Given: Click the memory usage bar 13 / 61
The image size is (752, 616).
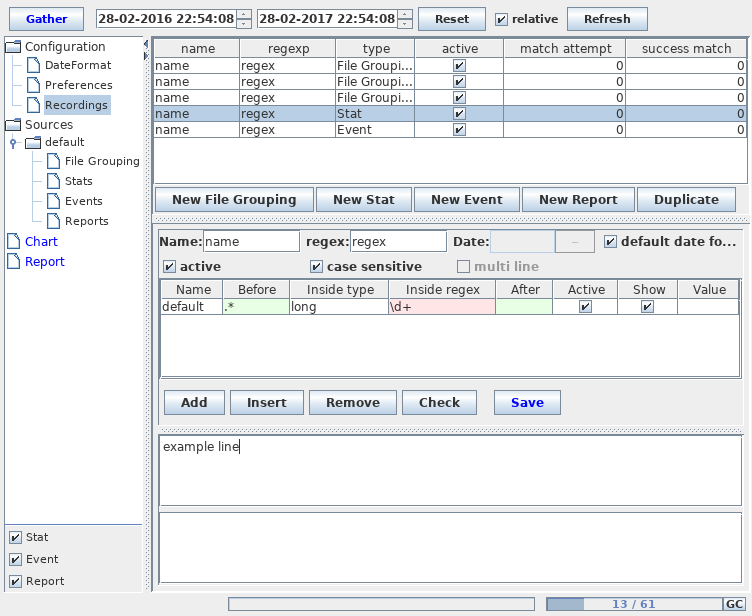Looking at the screenshot, I should 634,604.
